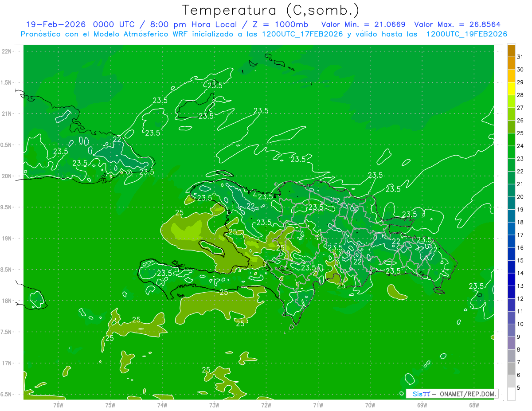The width and height of the screenshot is (532, 411).
Task: Click the '70W' longitude axis label
Action: [370, 405]
